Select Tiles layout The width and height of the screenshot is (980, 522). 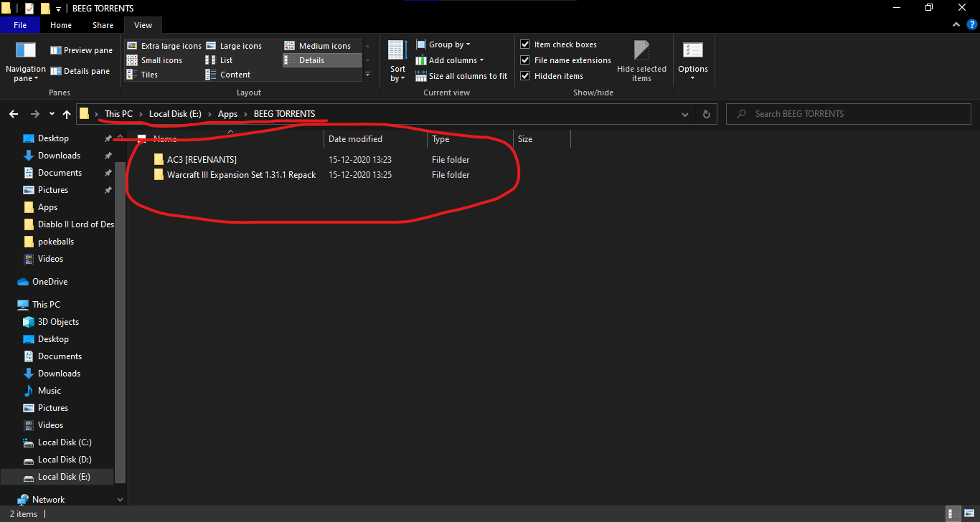click(142, 75)
